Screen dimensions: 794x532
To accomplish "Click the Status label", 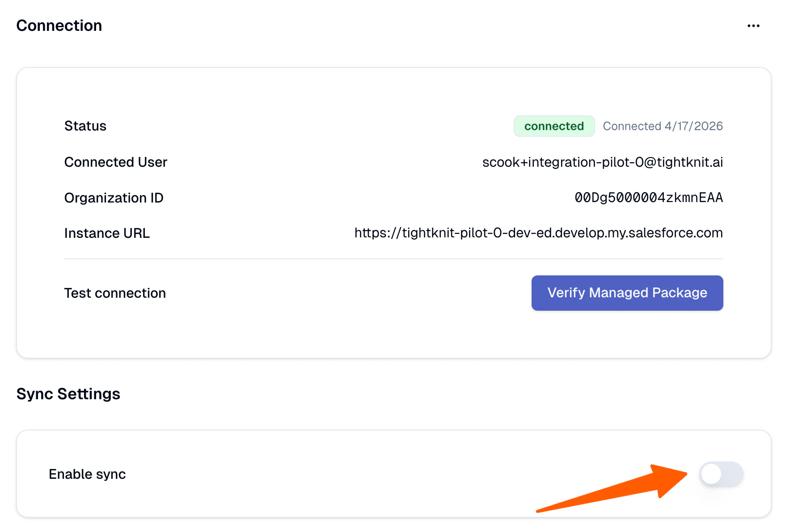I will click(85, 126).
